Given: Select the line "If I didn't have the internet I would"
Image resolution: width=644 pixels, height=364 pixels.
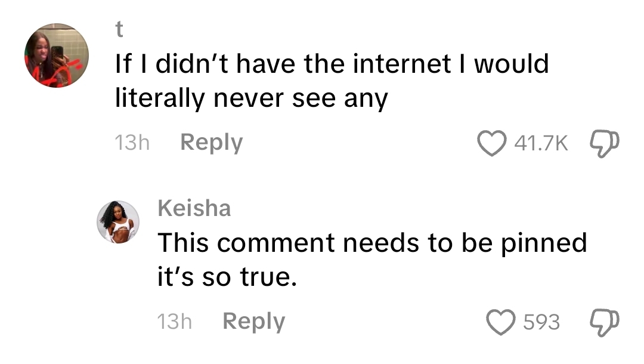Looking at the screenshot, I should [332, 64].
